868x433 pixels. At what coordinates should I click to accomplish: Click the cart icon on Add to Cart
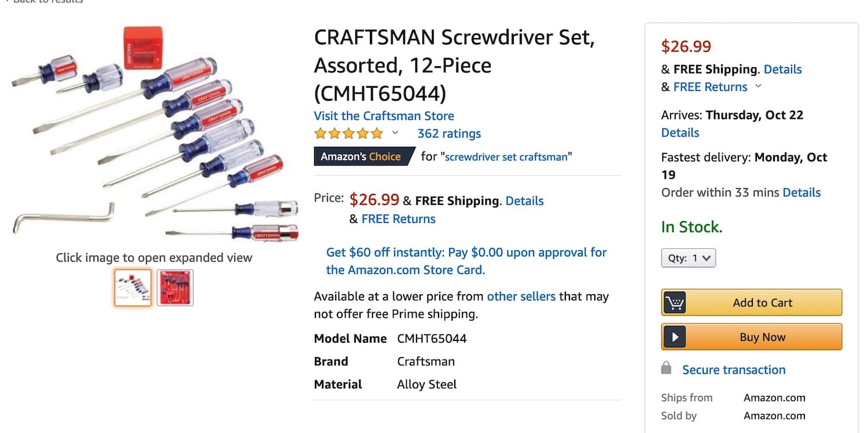(x=675, y=302)
